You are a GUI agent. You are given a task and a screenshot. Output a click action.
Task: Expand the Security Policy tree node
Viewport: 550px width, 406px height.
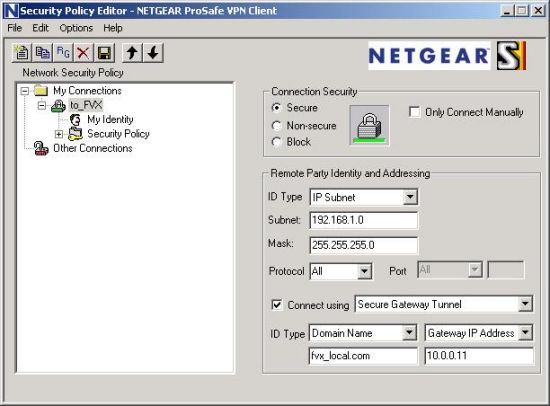[x=59, y=134]
